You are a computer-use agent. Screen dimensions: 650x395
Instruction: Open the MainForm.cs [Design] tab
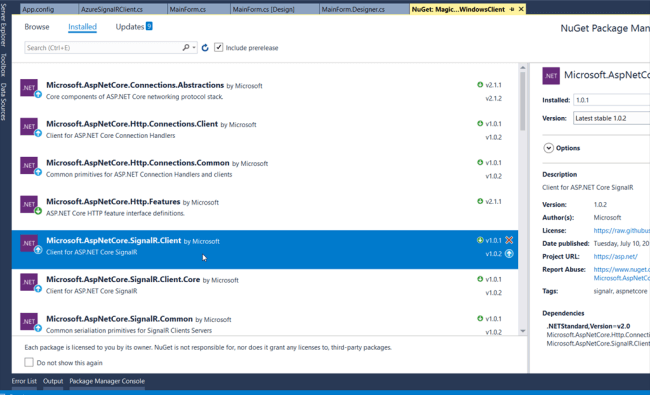274,9
